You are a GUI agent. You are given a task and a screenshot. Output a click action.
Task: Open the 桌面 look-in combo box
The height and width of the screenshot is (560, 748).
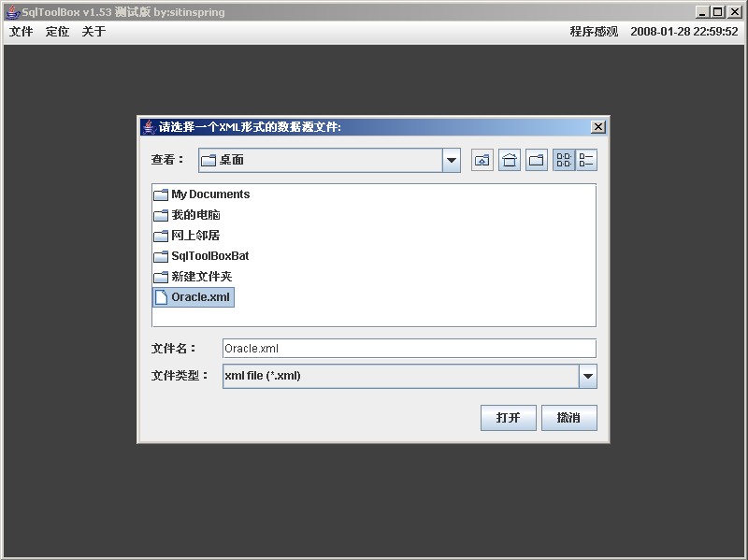click(329, 160)
